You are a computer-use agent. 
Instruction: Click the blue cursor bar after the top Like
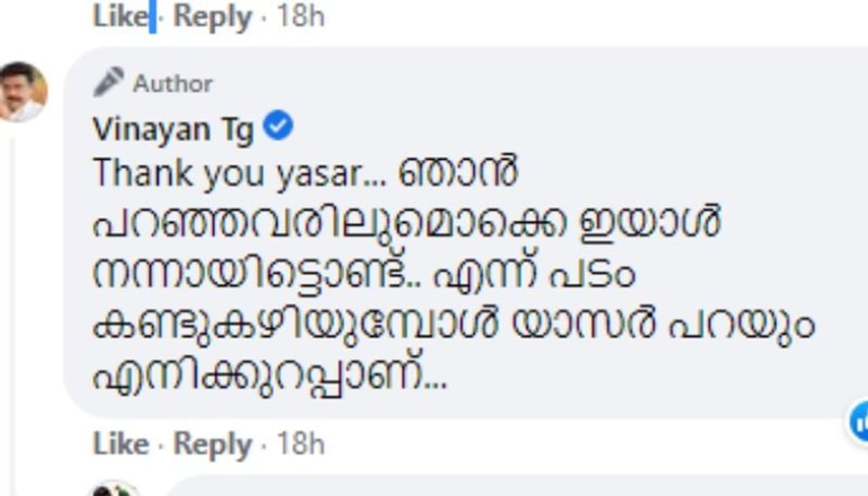tap(153, 16)
